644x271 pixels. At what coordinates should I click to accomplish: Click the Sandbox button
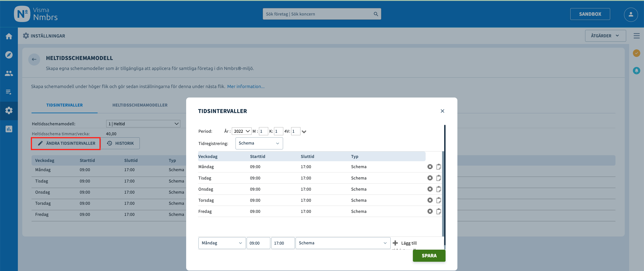coord(590,14)
